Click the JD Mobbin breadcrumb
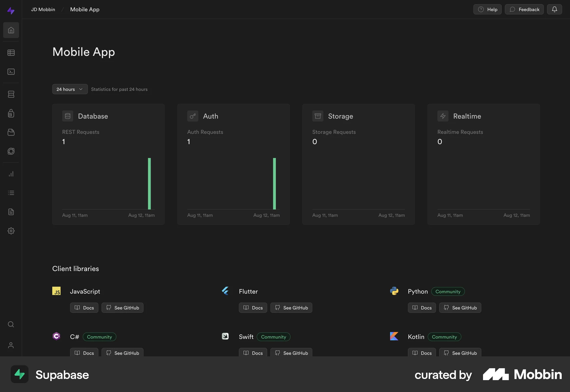This screenshot has height=392, width=570. 43,10
